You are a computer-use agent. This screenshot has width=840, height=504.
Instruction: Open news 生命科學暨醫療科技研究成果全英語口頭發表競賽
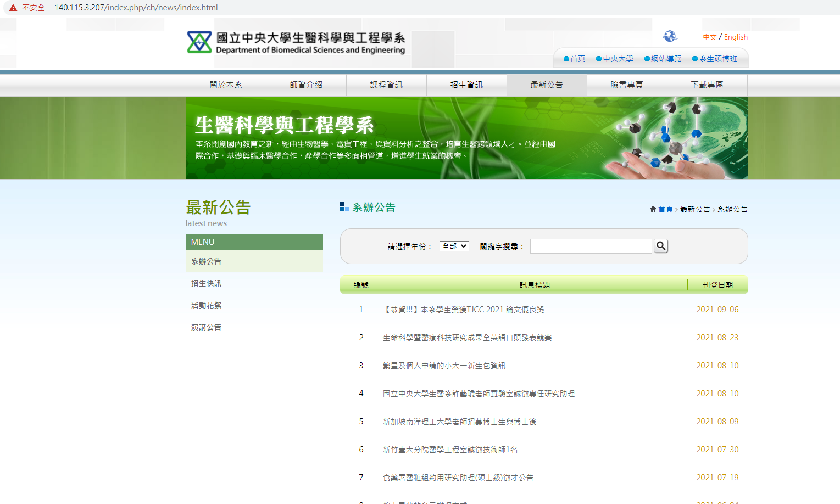(x=467, y=338)
